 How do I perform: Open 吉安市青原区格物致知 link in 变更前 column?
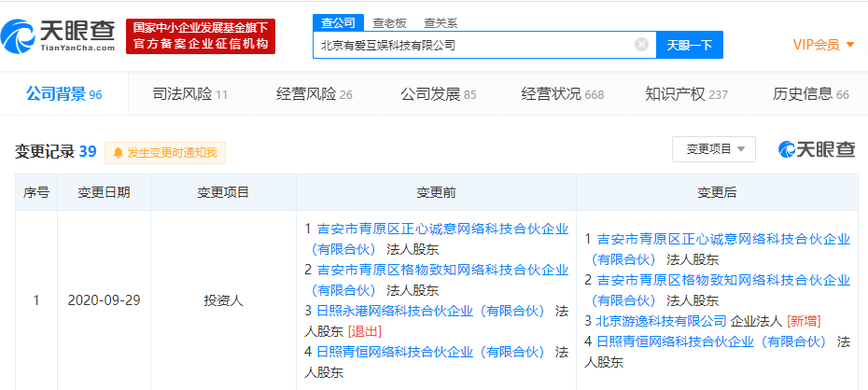(x=441, y=279)
